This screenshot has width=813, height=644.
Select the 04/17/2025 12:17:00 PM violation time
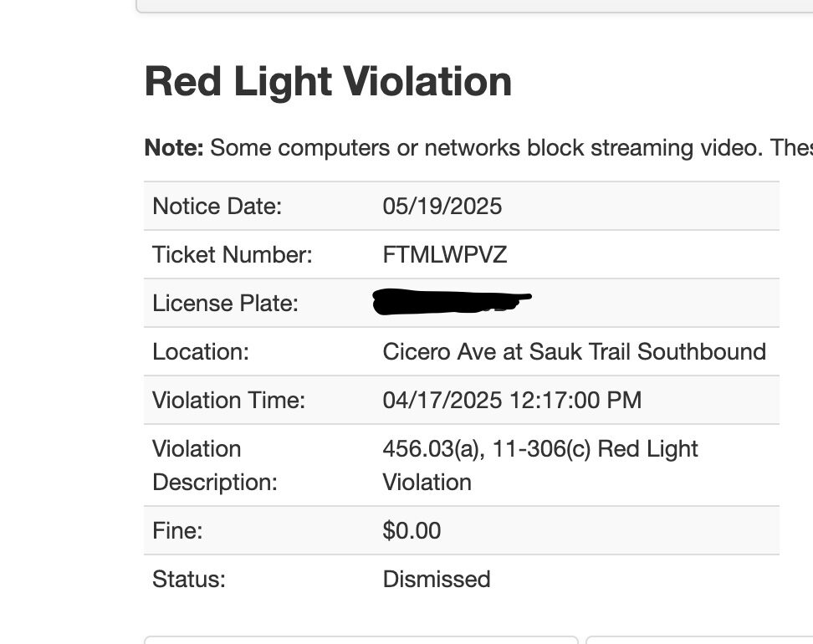click(512, 400)
